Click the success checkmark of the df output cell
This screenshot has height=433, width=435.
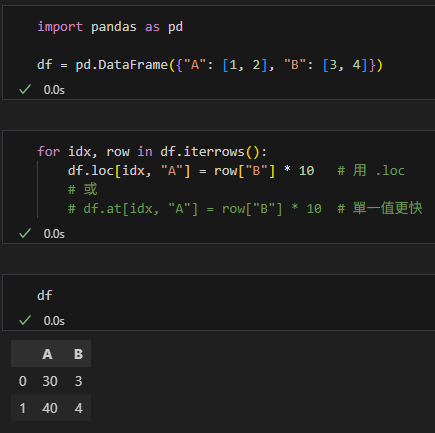(25, 320)
